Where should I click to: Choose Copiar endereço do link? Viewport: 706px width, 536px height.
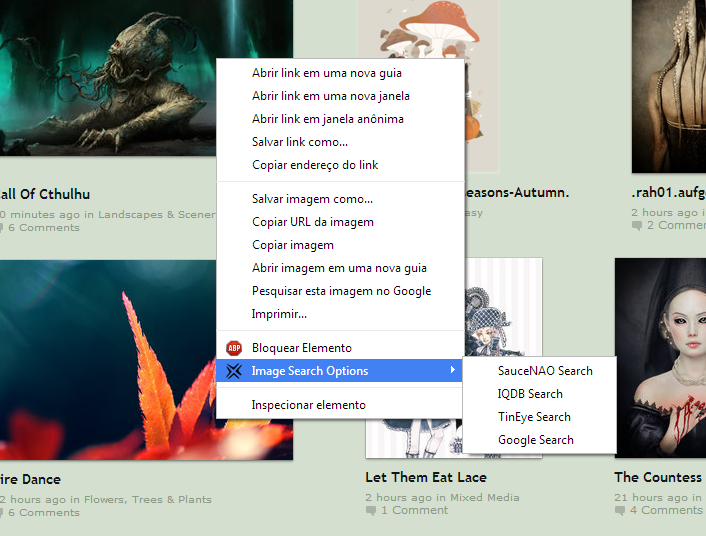click(340, 165)
